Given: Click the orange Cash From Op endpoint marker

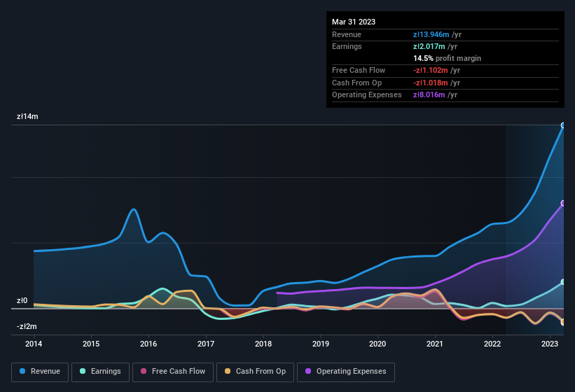Looking at the screenshot, I should pyautogui.click(x=562, y=322).
